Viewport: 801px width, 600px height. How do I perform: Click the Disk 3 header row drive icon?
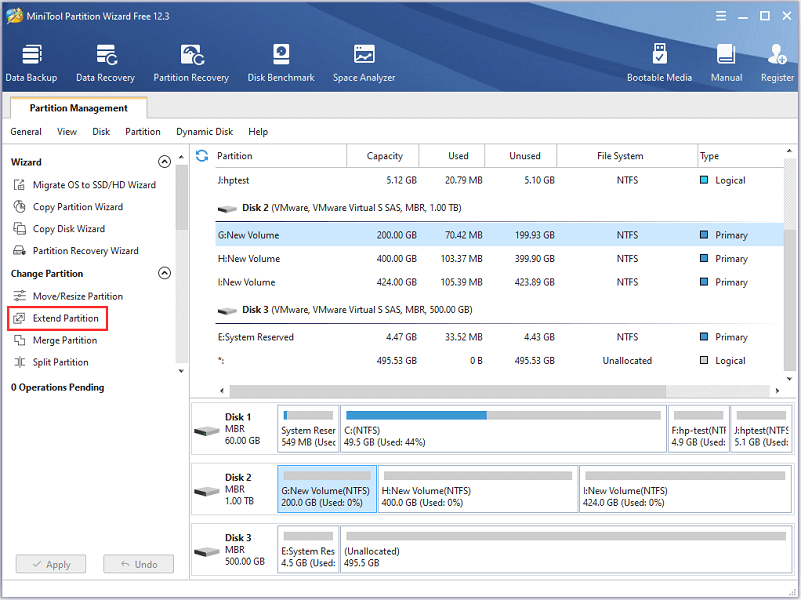(x=227, y=310)
